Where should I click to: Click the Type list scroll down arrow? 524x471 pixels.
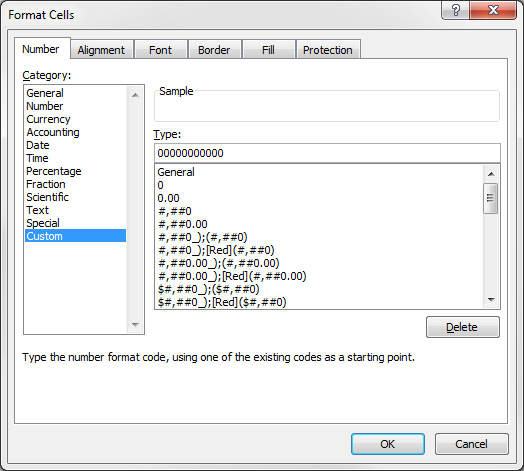click(x=491, y=300)
